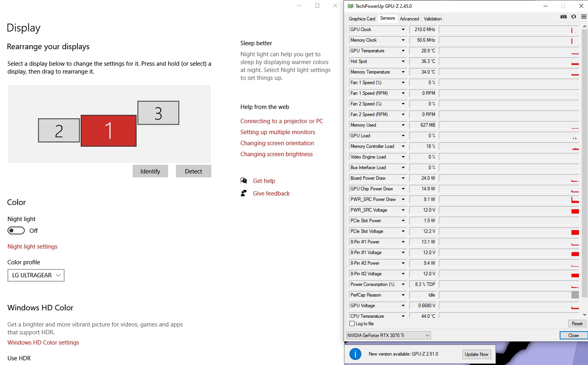The image size is (588, 365).
Task: Click the Get help chat icon
Action: (244, 181)
